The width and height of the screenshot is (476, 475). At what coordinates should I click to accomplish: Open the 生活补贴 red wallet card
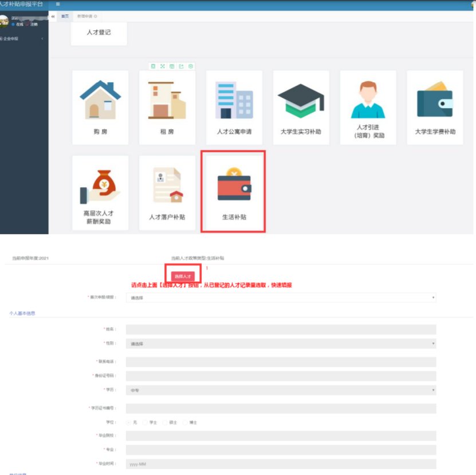click(x=234, y=193)
